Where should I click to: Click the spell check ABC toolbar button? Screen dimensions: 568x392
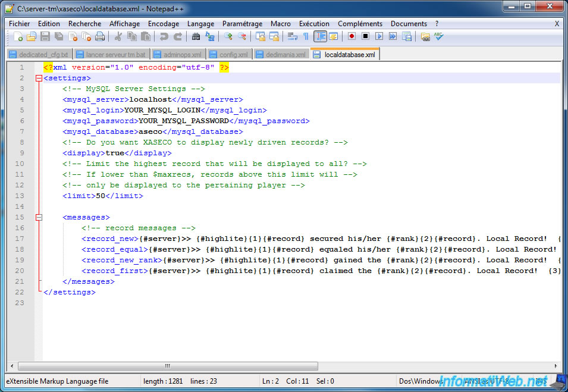pos(439,36)
